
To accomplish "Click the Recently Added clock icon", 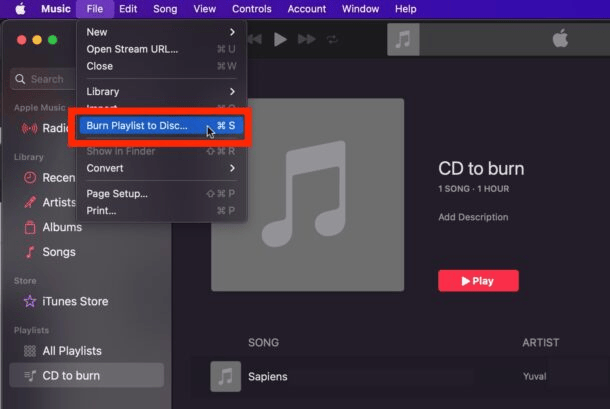I will click(x=30, y=178).
